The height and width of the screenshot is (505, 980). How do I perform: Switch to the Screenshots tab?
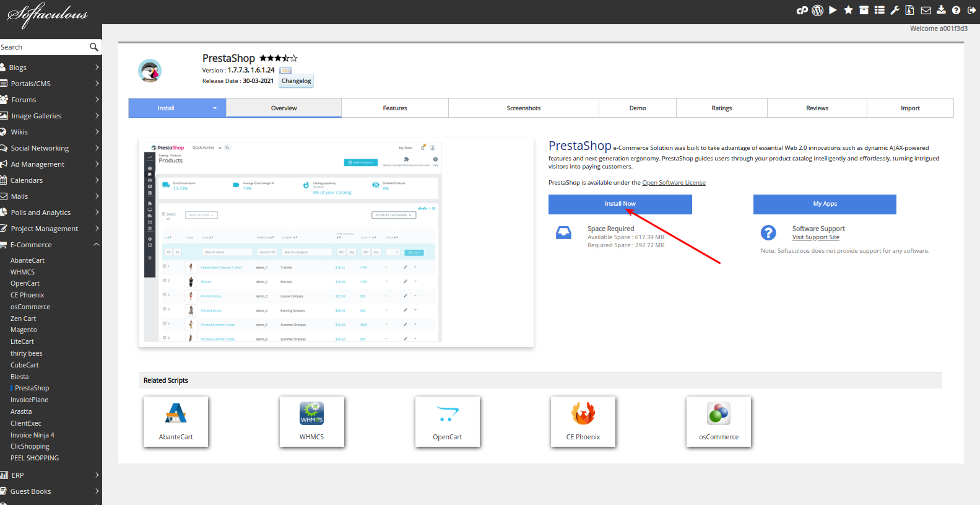524,108
